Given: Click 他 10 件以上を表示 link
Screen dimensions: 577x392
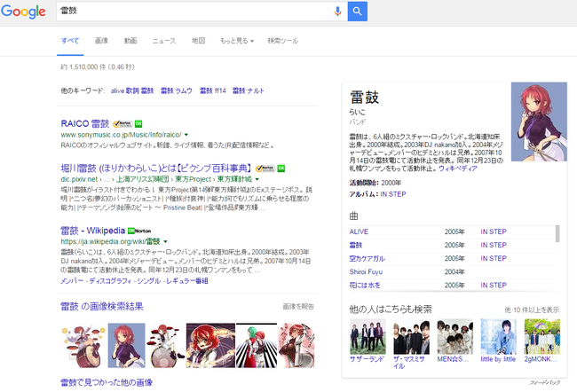Looking at the screenshot, I should (x=532, y=310).
